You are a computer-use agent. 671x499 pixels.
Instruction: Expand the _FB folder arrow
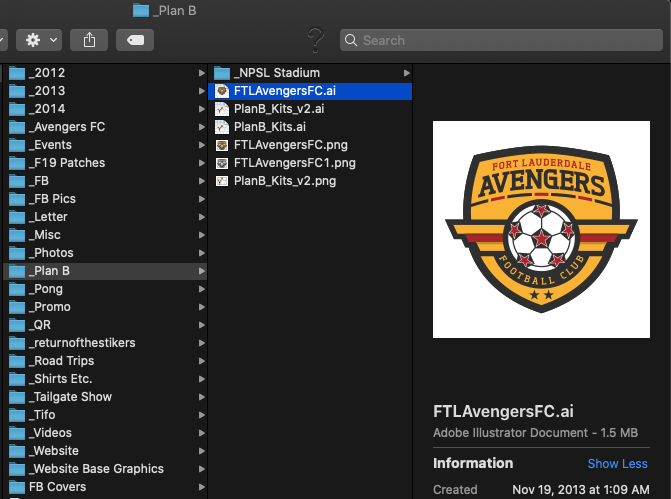(202, 181)
